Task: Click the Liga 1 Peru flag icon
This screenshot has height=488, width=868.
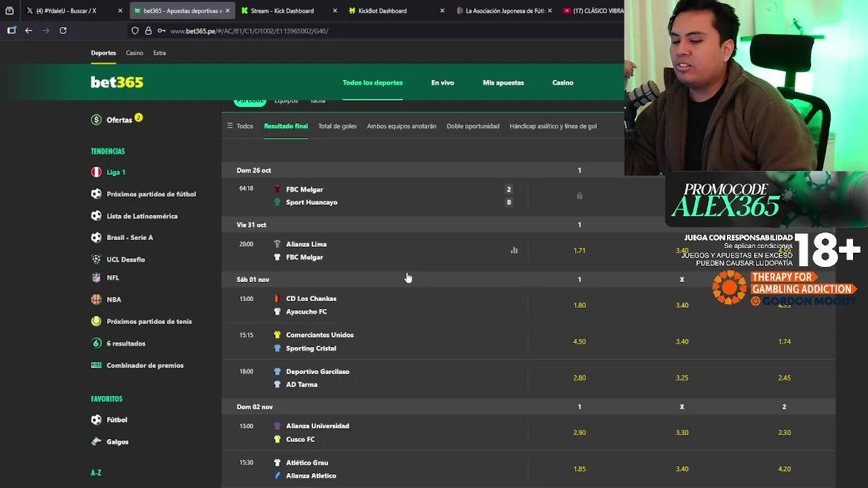Action: (96, 172)
